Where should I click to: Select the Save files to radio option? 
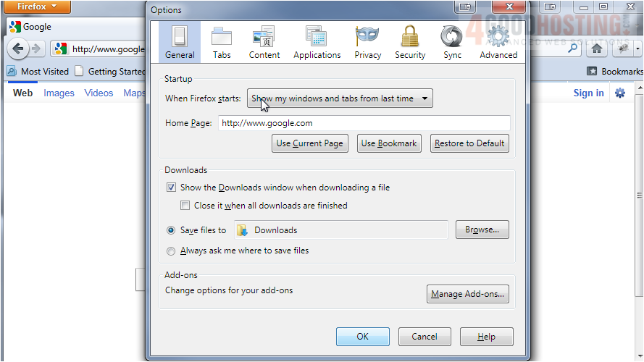tap(171, 230)
